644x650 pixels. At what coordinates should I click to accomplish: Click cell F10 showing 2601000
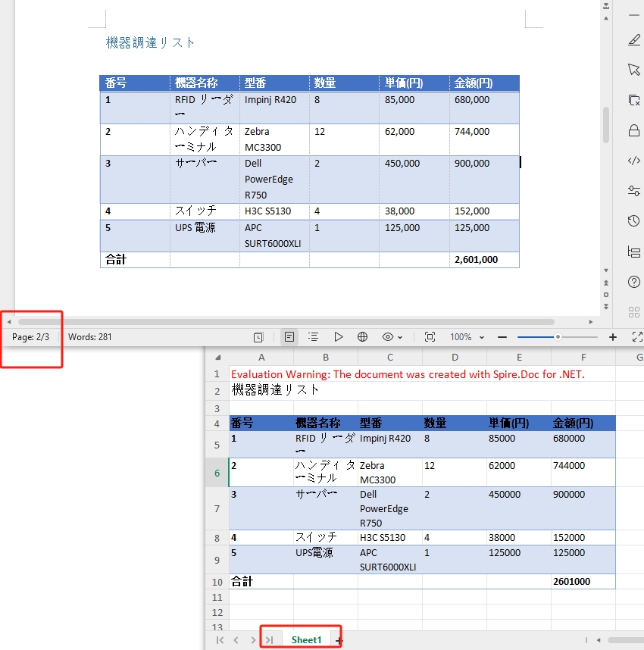point(583,582)
